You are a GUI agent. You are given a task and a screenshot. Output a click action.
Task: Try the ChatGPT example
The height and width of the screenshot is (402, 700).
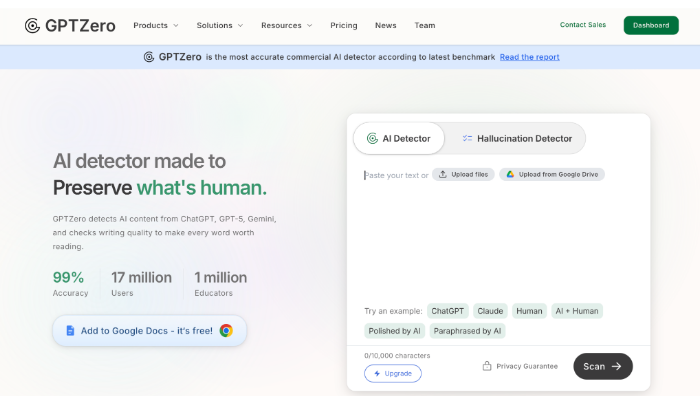[x=447, y=311]
